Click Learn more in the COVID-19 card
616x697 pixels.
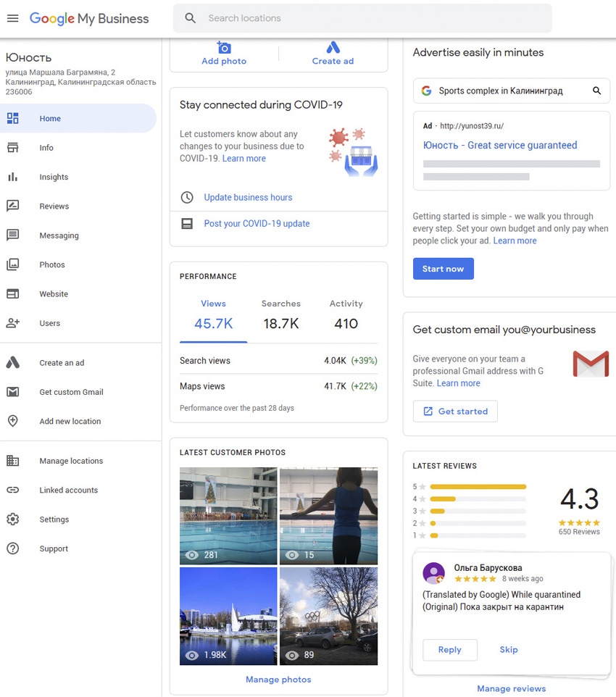pyautogui.click(x=244, y=158)
